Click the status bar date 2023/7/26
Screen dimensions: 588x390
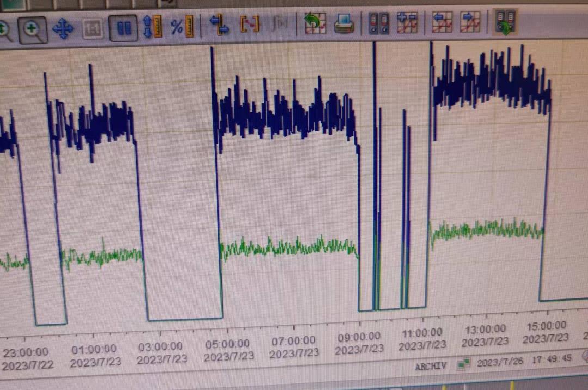tap(500, 362)
